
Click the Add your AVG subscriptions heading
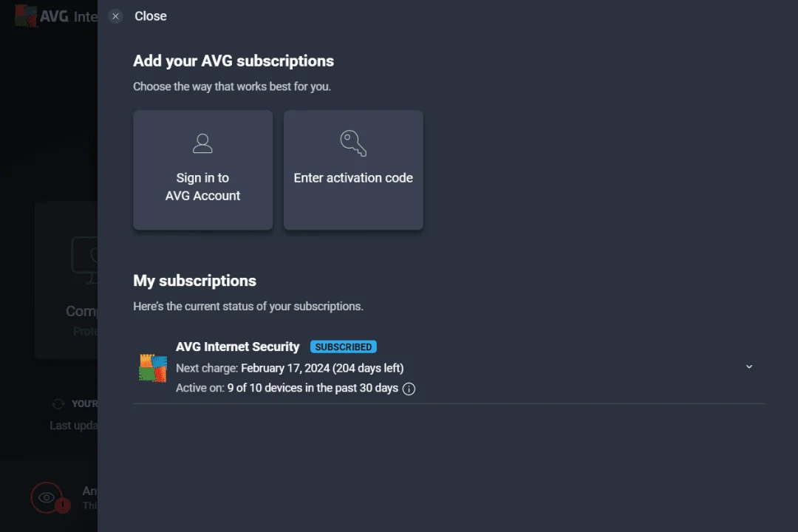(233, 61)
